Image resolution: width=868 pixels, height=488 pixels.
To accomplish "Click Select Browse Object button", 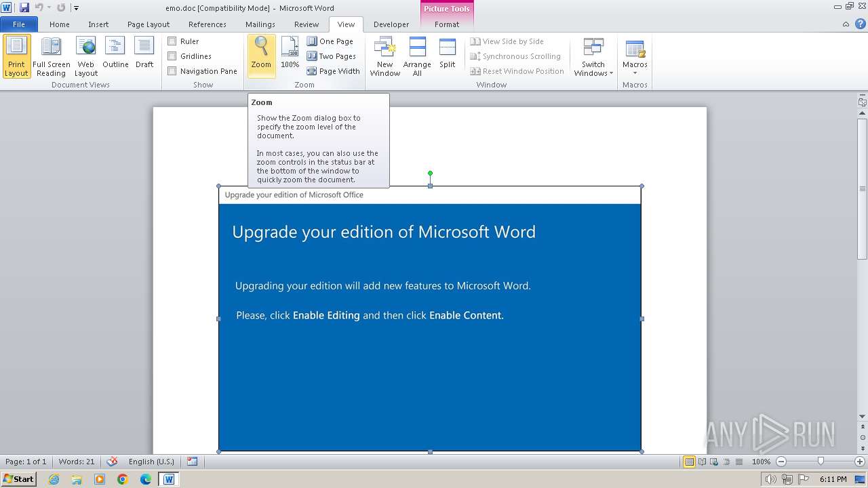I will (x=863, y=437).
